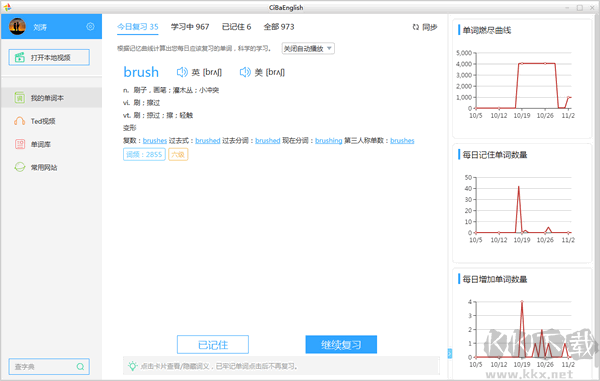600x381 pixels.
Task: Open 单词库 in the sidebar
Action: (x=51, y=144)
